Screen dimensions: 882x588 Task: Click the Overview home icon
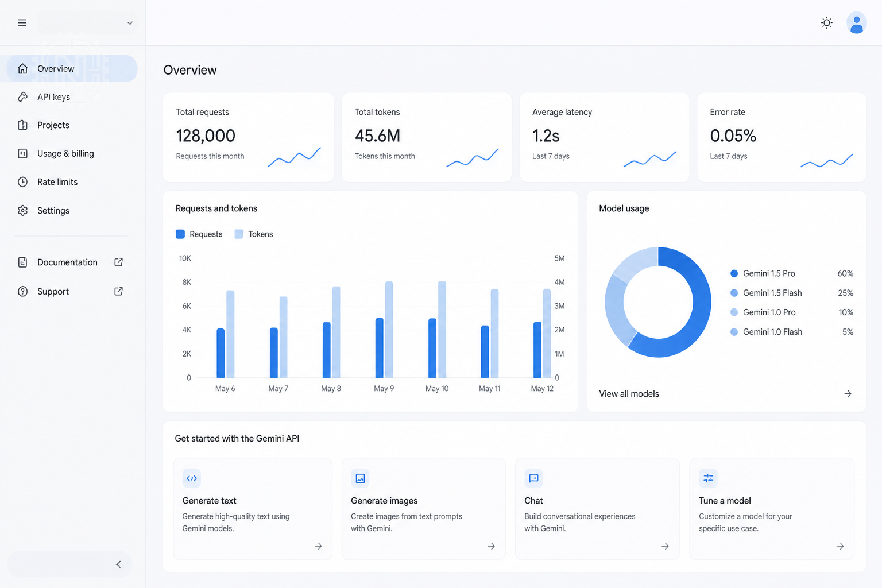click(x=22, y=69)
